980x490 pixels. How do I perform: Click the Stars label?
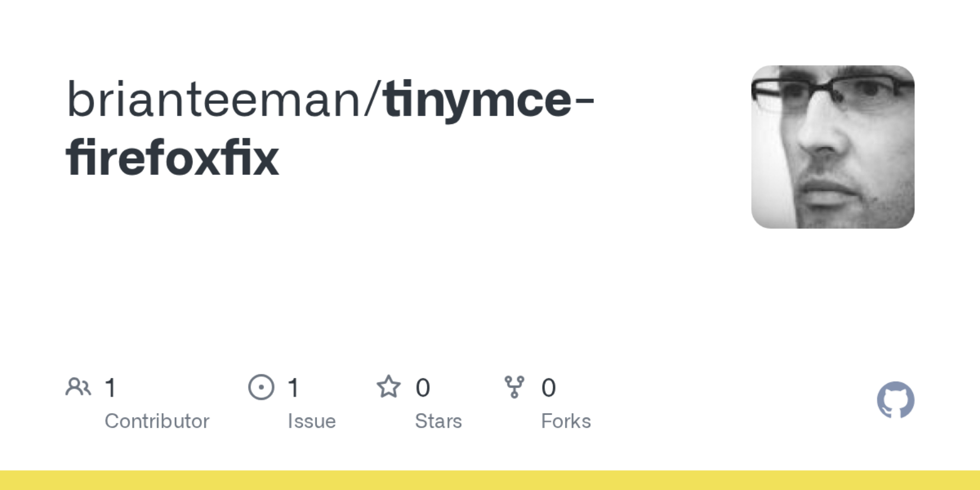pos(439,421)
